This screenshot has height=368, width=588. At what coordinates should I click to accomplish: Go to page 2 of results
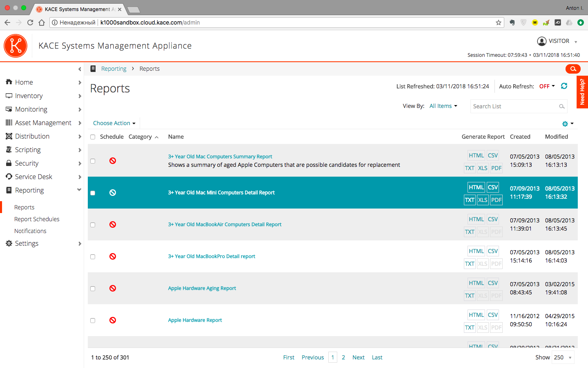343,357
